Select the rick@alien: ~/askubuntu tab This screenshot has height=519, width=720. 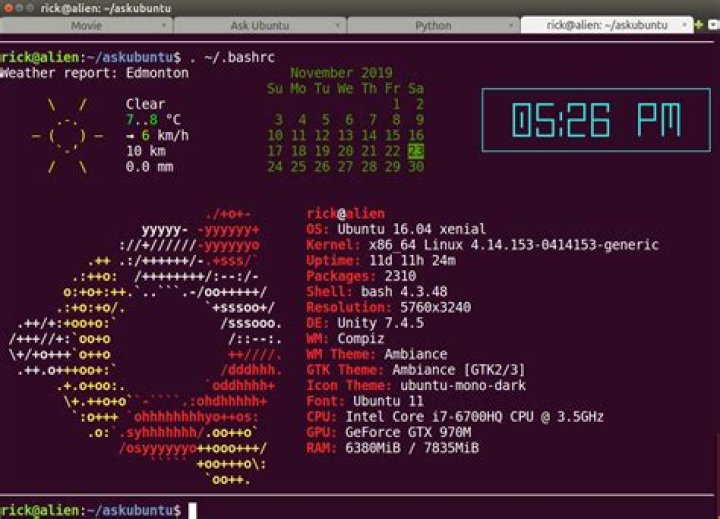[x=607, y=25]
